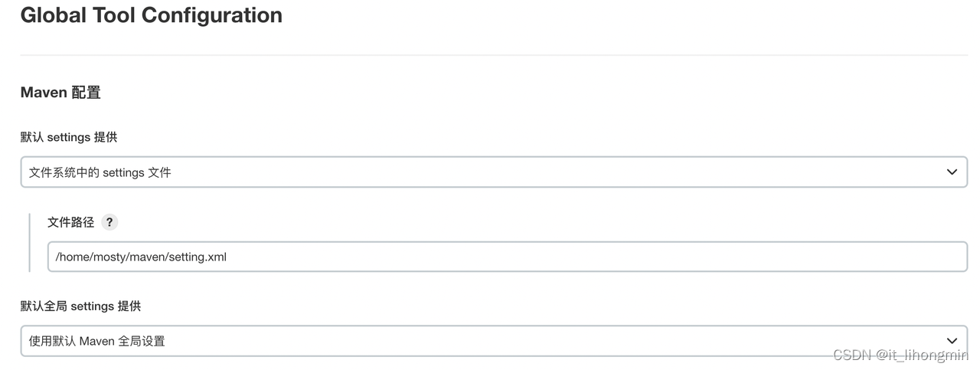Screen dimensions: 980x370
Task: Click the CSDN watermark text
Action: [852, 355]
